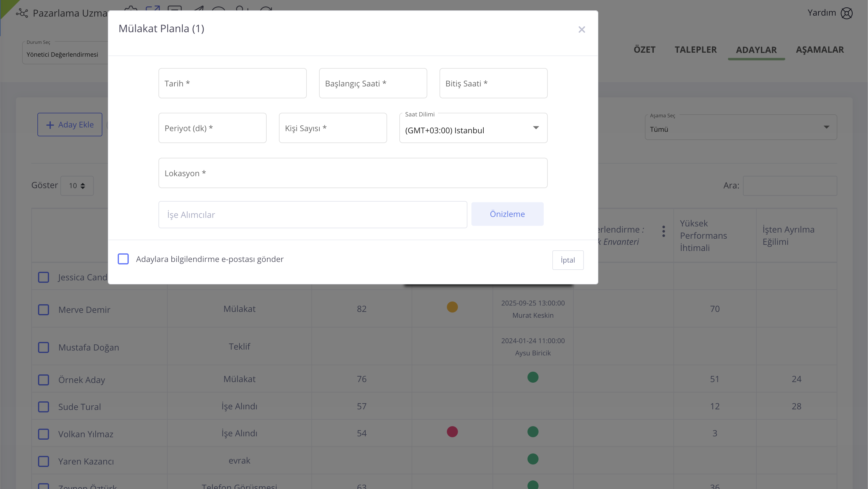
Task: Select Sude Tural's row checkbox
Action: (44, 407)
